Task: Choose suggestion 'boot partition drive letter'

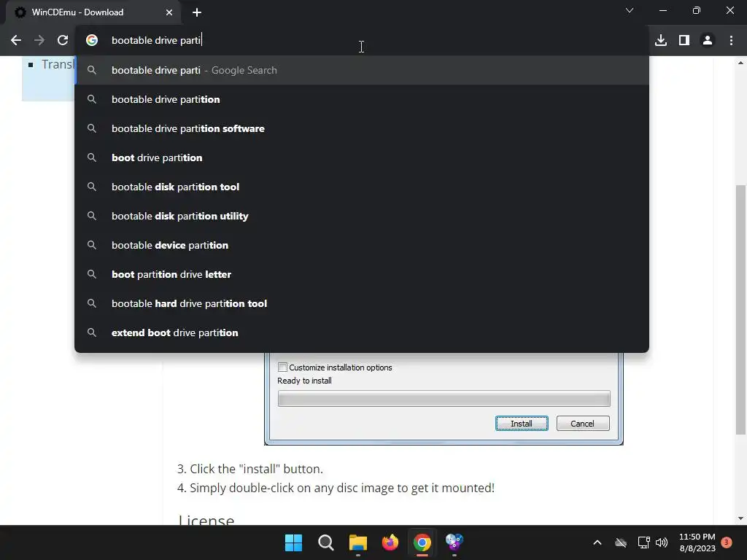Action: (362, 274)
